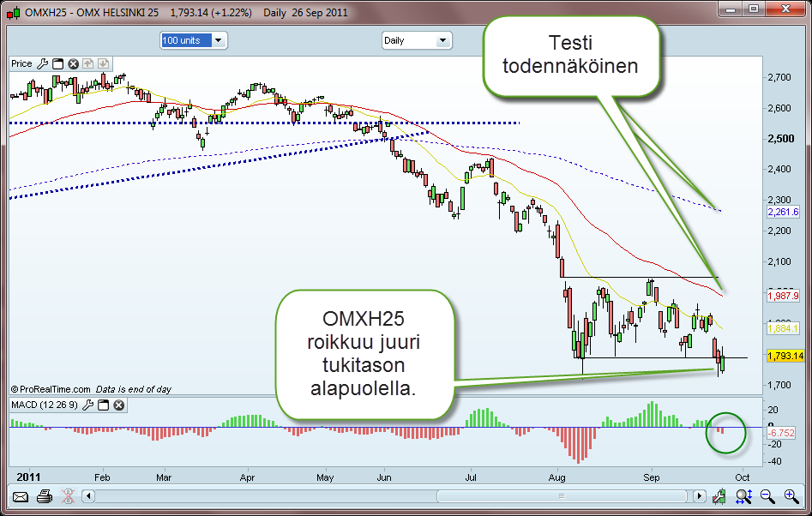Click the zoom auto-fit magnifier with arrows
This screenshot has width=812, height=516.
click(x=743, y=497)
